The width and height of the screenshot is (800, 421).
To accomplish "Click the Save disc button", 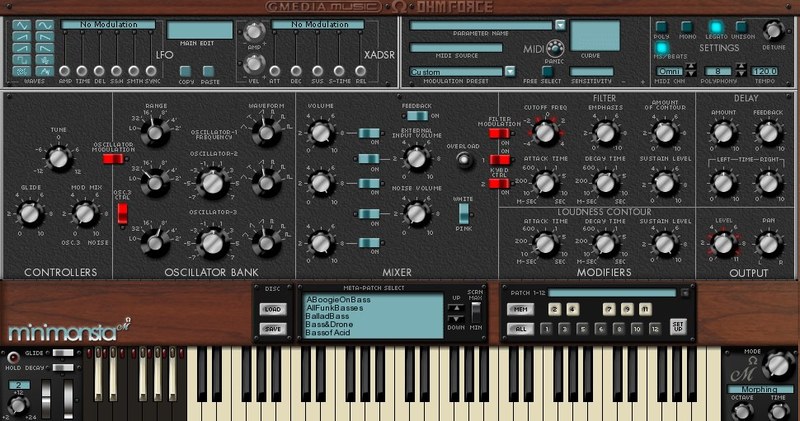I will click(272, 328).
